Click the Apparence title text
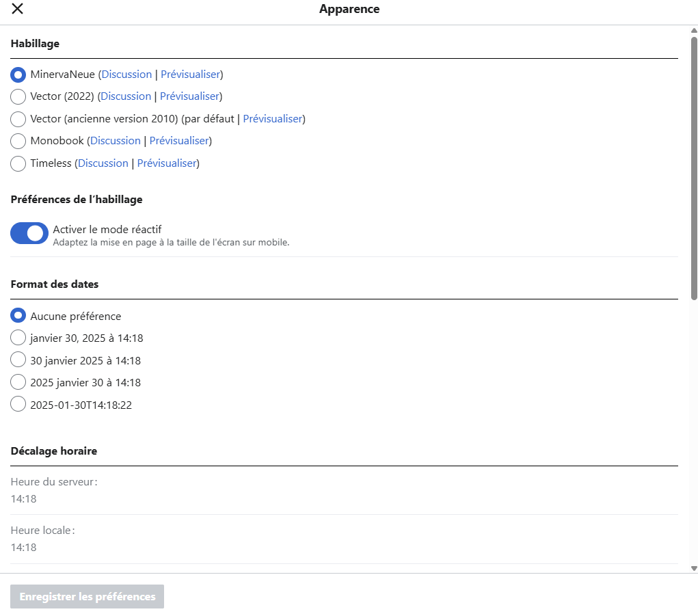 (x=349, y=10)
